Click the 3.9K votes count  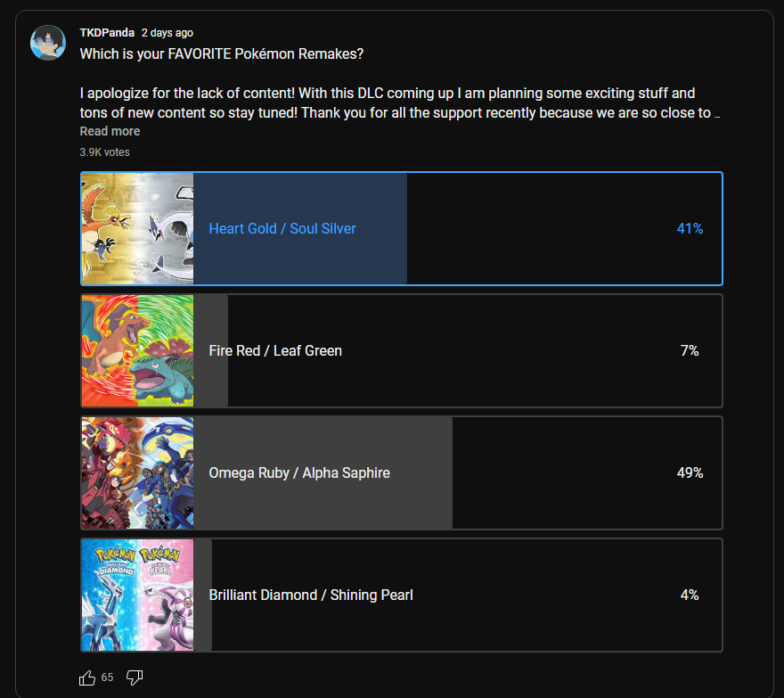point(104,152)
